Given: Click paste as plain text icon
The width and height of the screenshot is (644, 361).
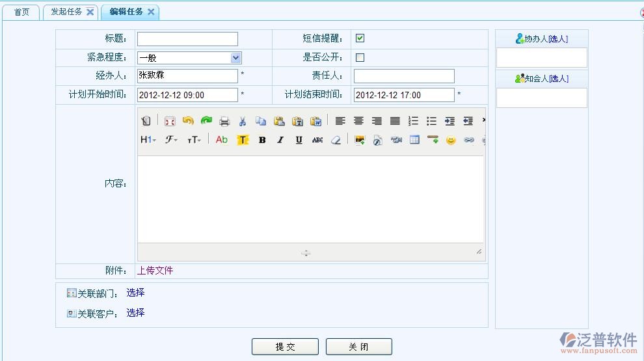Looking at the screenshot, I should pos(297,121).
